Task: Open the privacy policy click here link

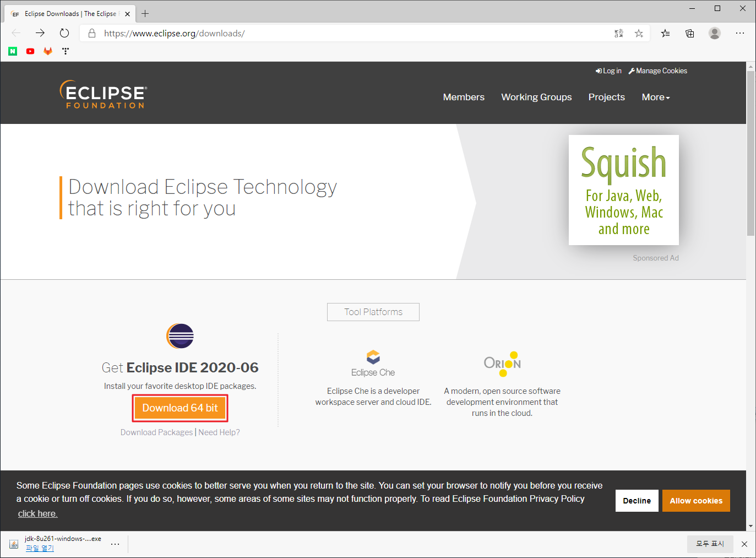Action: [37, 513]
